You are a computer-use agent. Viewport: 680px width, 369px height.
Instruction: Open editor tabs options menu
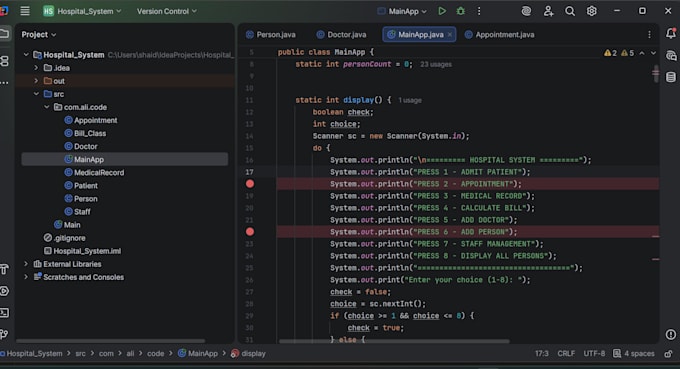(649, 35)
